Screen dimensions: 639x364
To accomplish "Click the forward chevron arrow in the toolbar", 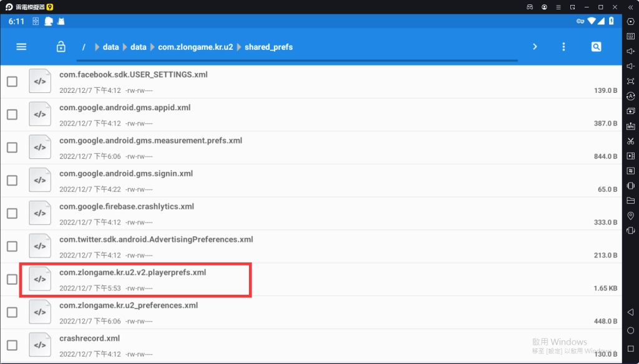I will click(x=535, y=47).
